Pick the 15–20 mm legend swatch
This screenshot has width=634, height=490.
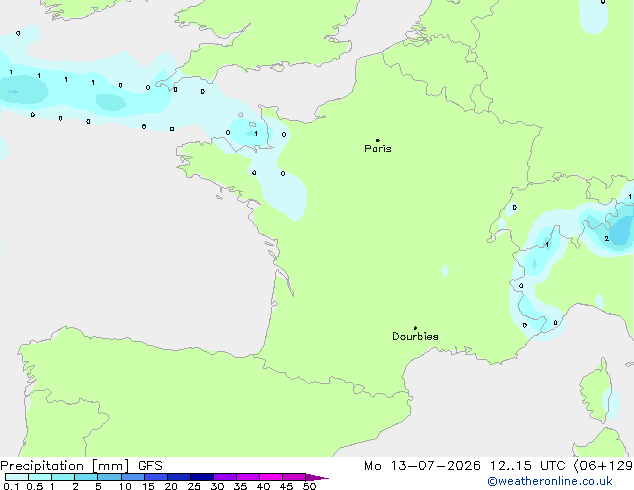(x=155, y=477)
